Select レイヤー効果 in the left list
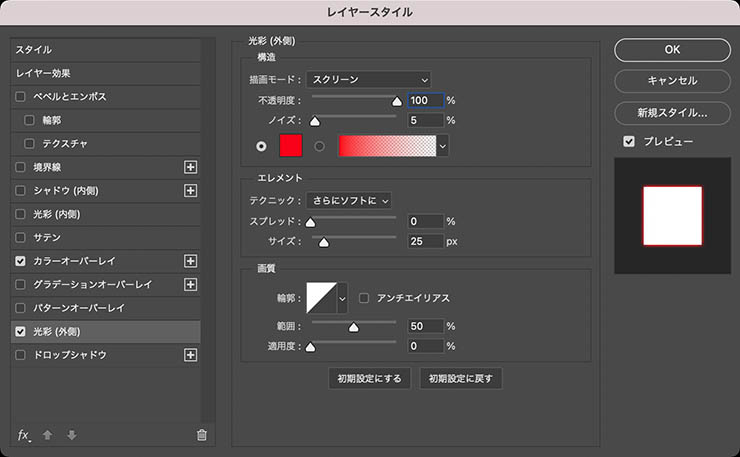Image resolution: width=740 pixels, height=457 pixels. 42,73
